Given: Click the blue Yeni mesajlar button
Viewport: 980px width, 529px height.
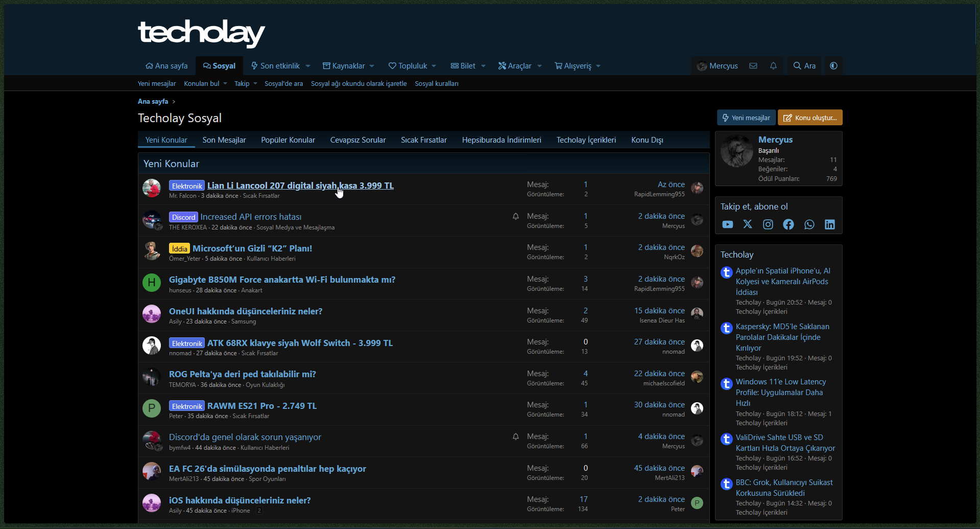Looking at the screenshot, I should pyautogui.click(x=746, y=118).
